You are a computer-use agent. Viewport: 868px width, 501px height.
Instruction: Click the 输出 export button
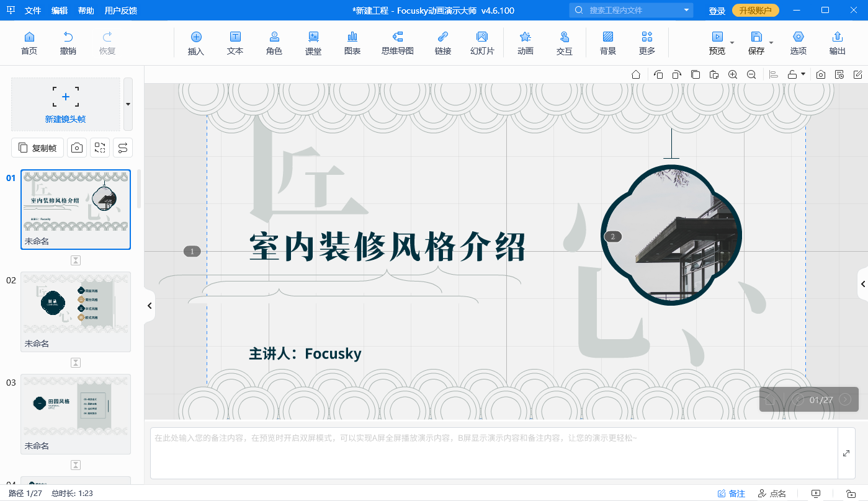(838, 43)
